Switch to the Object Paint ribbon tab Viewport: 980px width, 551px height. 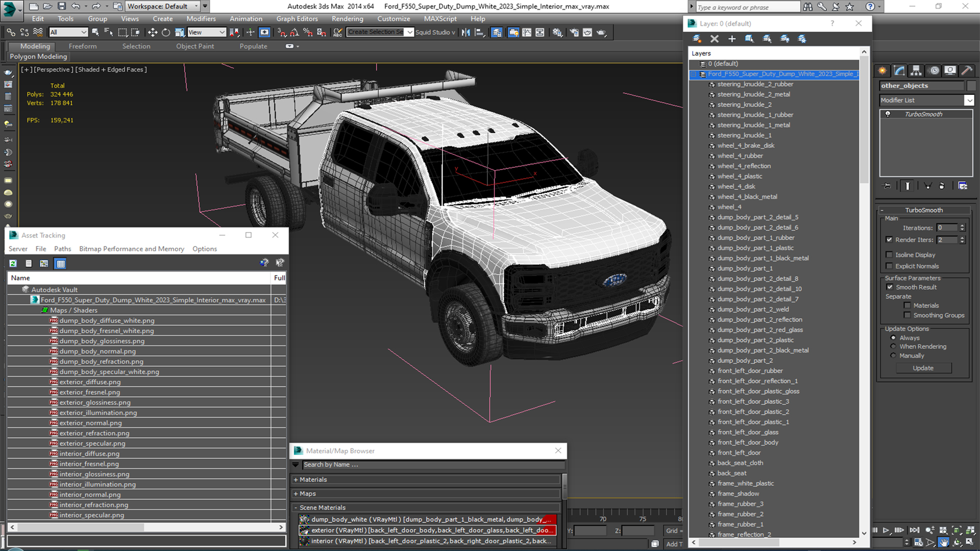pyautogui.click(x=195, y=46)
